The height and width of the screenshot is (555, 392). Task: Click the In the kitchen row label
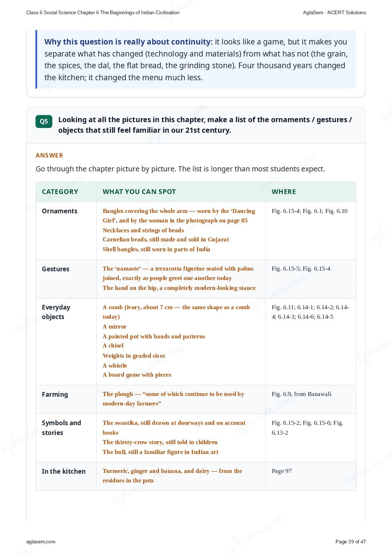[x=64, y=471]
